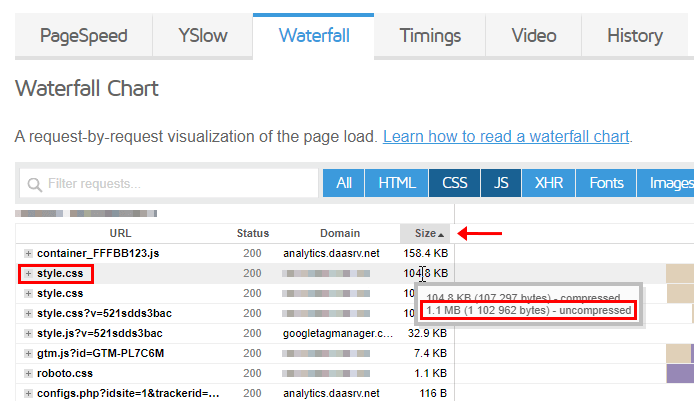Viewport: 694px width, 401px height.
Task: Click into the Filter requests field
Action: 169,183
